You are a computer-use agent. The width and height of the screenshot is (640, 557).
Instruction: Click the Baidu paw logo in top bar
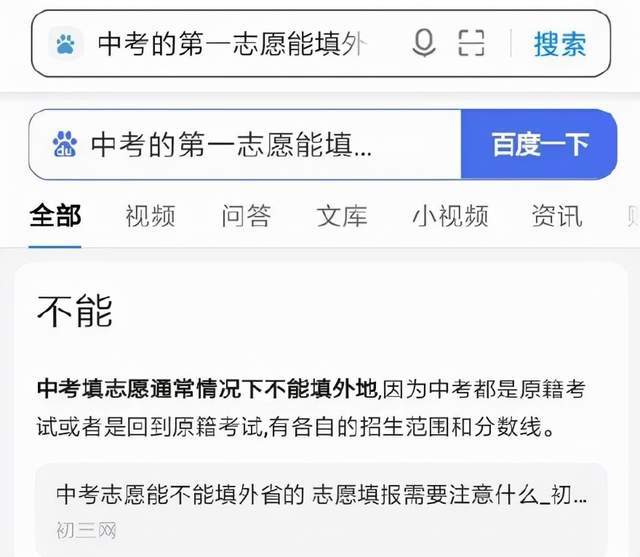65,44
